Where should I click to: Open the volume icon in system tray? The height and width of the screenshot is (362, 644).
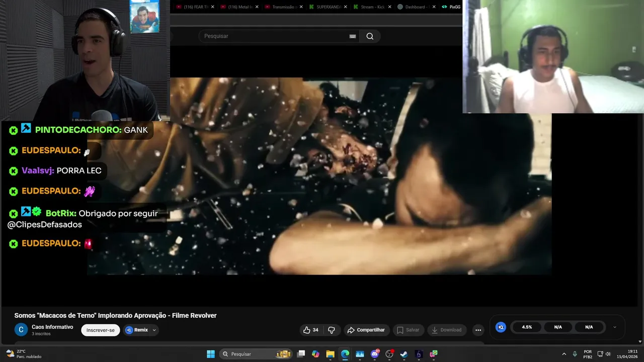click(x=608, y=354)
